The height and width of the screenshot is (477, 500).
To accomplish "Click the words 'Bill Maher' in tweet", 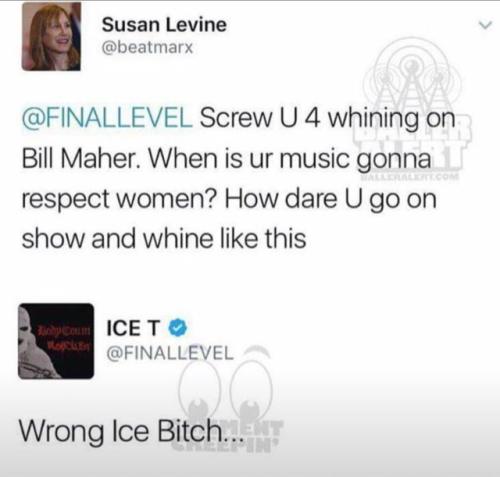I will tap(81, 159).
